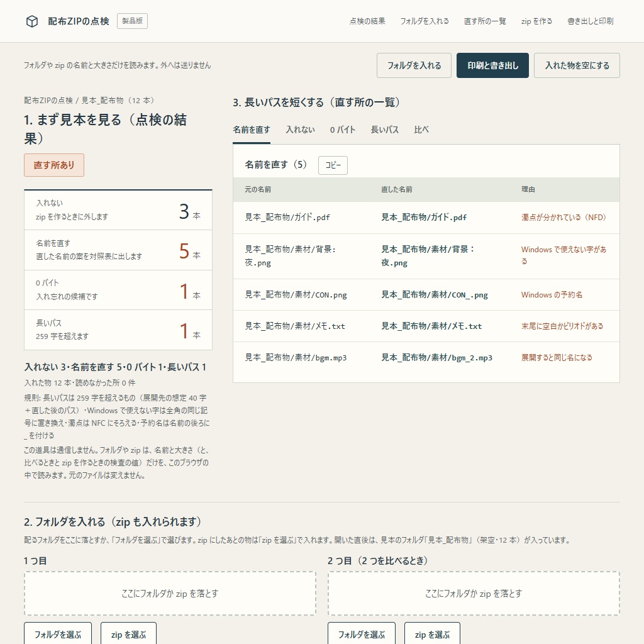Open zip を作る navigation link
Viewport: 644px width, 644px height.
[536, 21]
